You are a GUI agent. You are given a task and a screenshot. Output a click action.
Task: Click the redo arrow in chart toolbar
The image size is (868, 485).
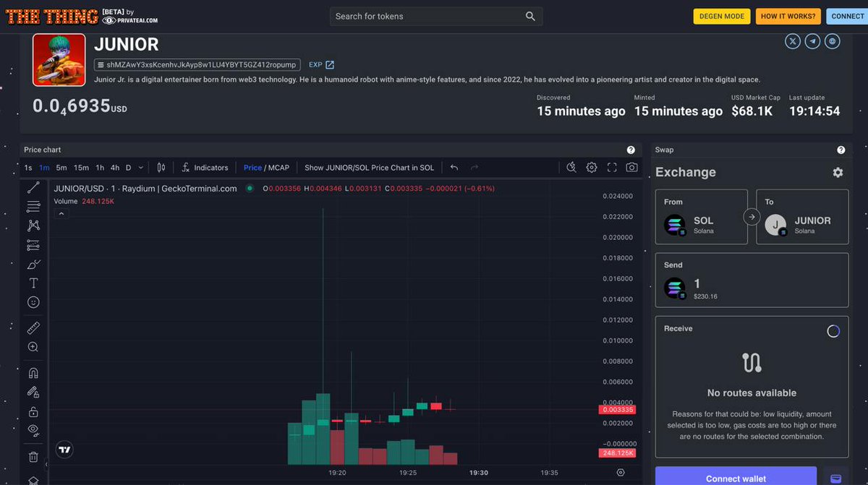click(x=475, y=168)
